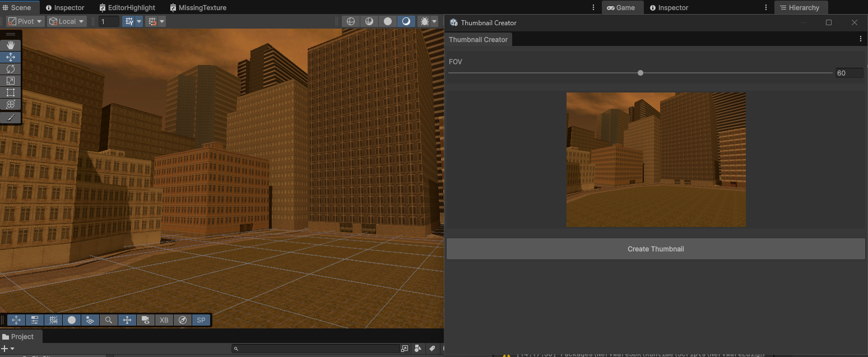Image resolution: width=868 pixels, height=357 pixels.
Task: Click the magnifier icon in scene overlay bar
Action: click(x=109, y=320)
